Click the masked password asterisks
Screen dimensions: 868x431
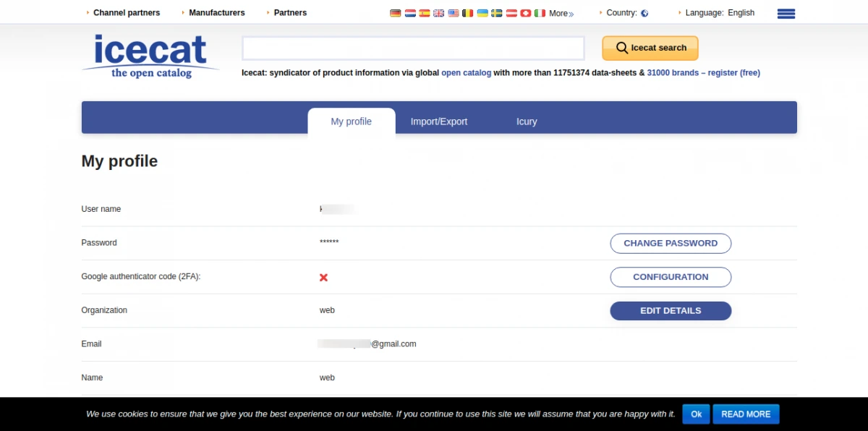pyautogui.click(x=329, y=242)
